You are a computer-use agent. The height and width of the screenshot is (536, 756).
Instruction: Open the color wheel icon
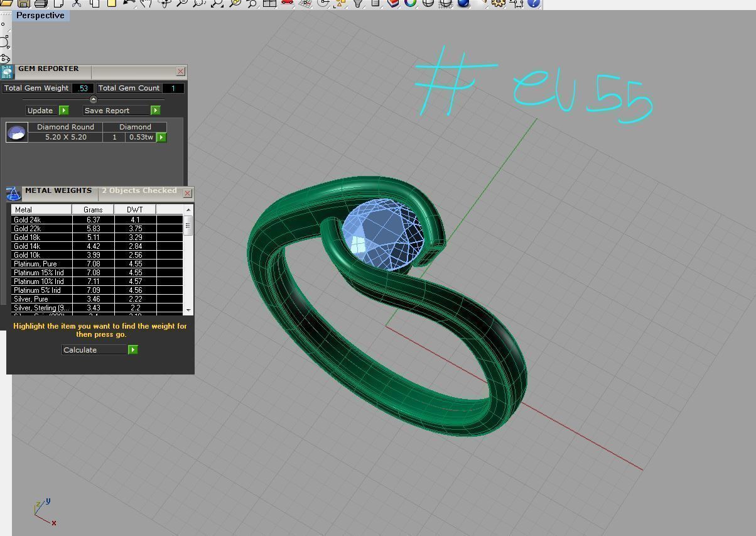[x=411, y=3]
